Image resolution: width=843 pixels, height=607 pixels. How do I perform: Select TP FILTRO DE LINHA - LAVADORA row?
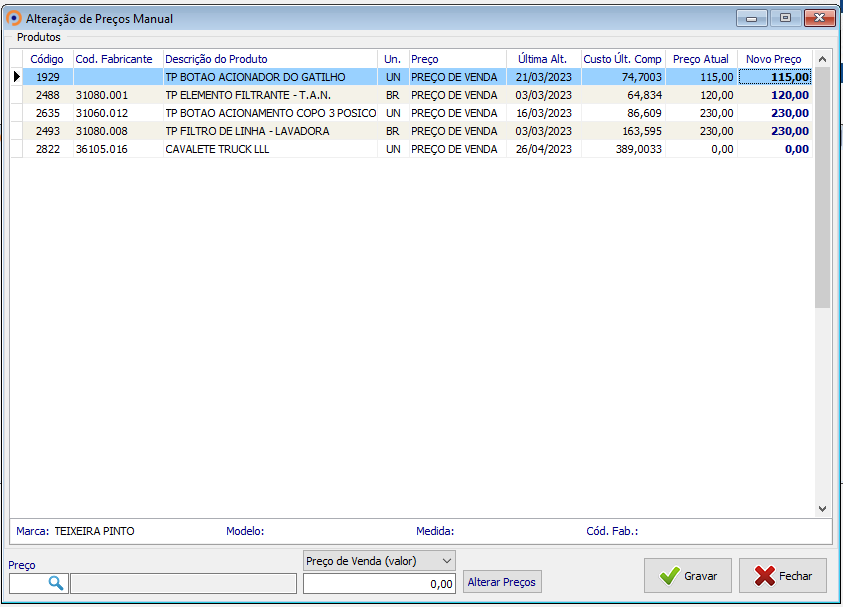(x=247, y=131)
